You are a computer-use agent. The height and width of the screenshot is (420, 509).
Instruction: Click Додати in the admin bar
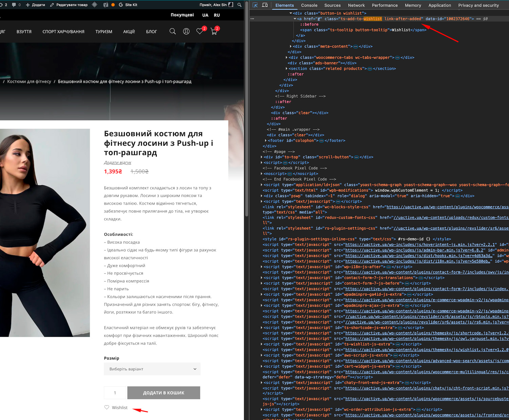point(35,5)
